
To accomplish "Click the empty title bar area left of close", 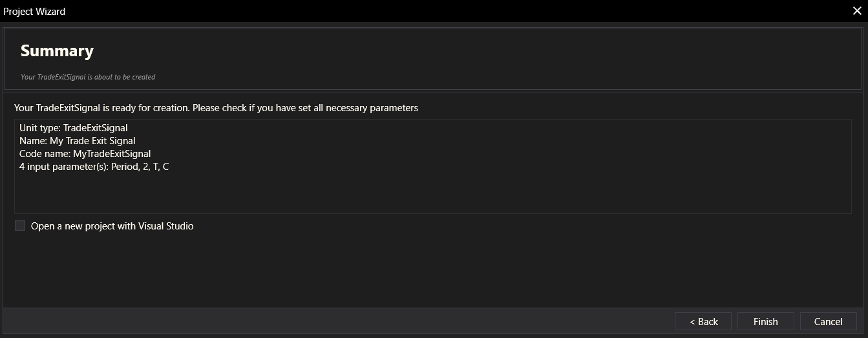I will [x=452, y=11].
